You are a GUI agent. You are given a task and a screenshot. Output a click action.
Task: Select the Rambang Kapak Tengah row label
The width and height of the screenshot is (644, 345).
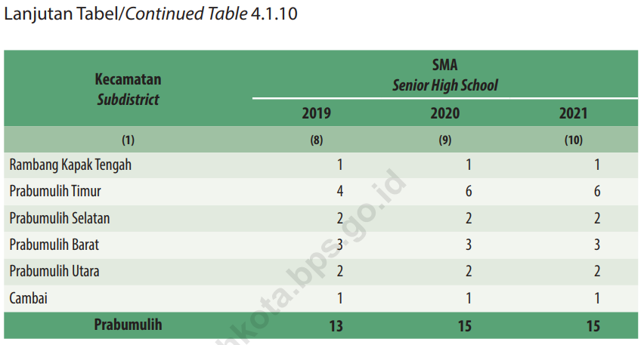pyautogui.click(x=70, y=165)
